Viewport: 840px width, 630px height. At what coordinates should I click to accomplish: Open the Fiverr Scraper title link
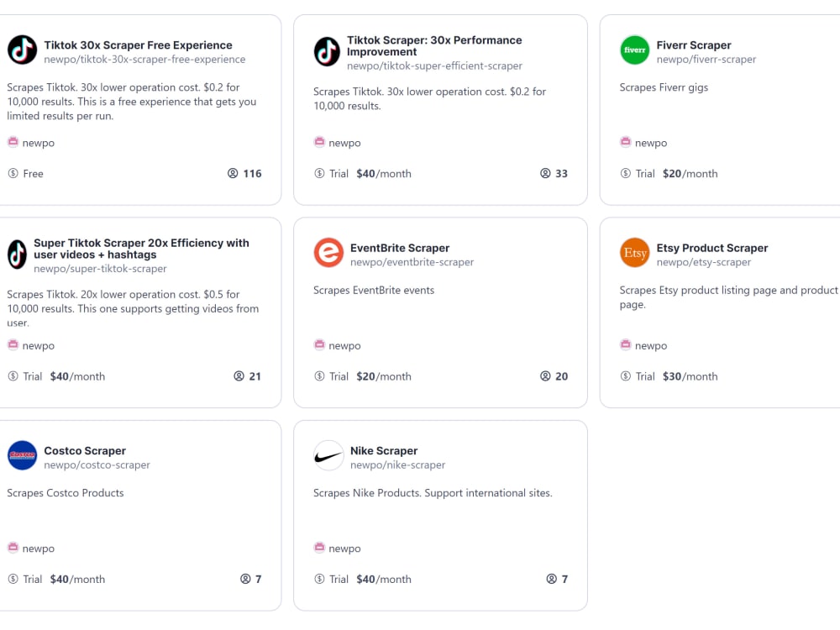pyautogui.click(x=694, y=45)
